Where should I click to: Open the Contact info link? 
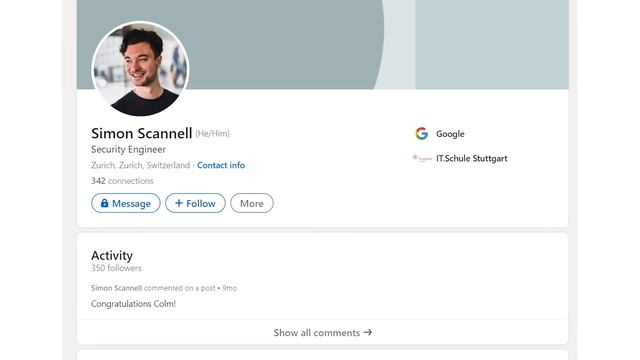(x=221, y=165)
